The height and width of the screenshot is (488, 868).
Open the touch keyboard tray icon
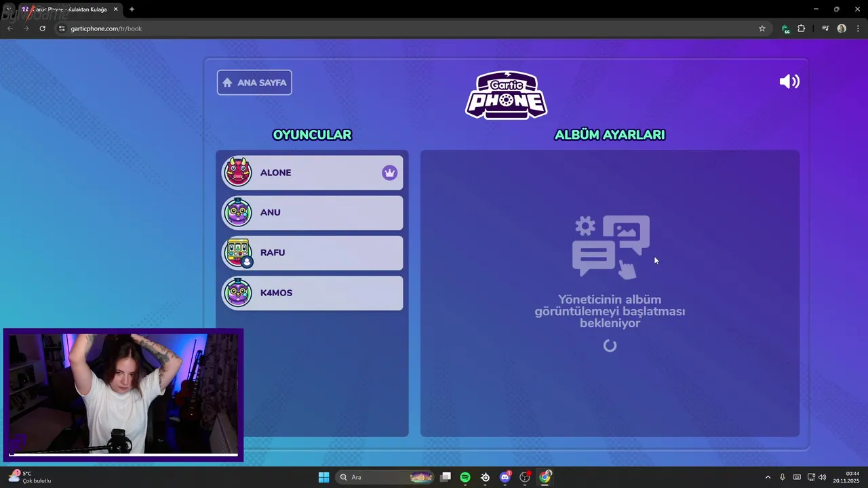[x=797, y=477]
